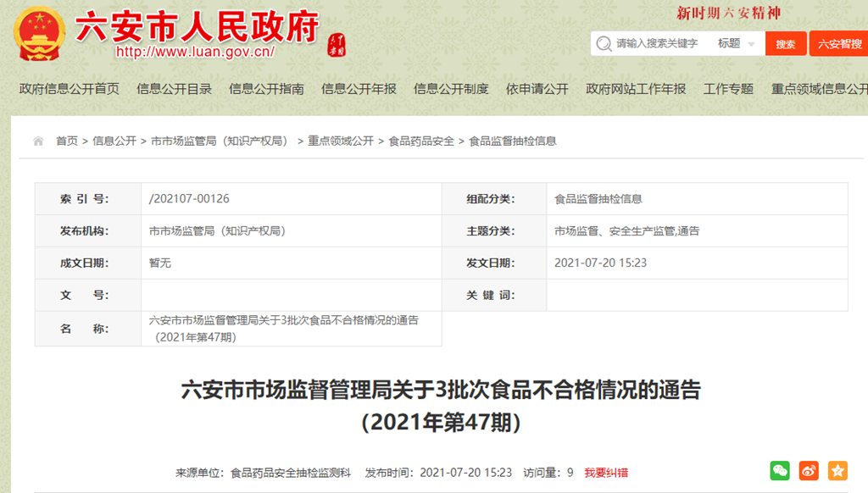This screenshot has height=493, width=868.
Task: Click 发布机构 value 市市场监管局
Action: 217,230
